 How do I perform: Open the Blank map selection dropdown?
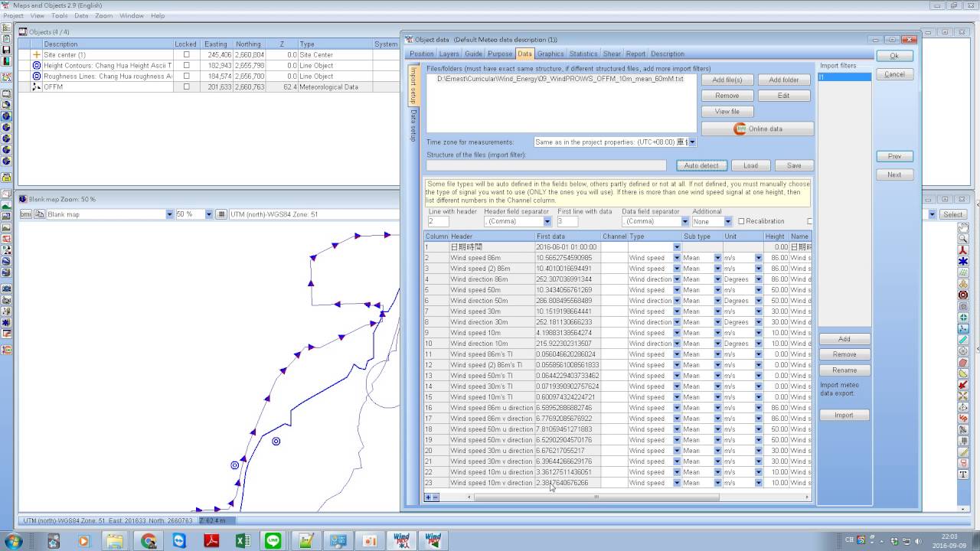tap(169, 214)
